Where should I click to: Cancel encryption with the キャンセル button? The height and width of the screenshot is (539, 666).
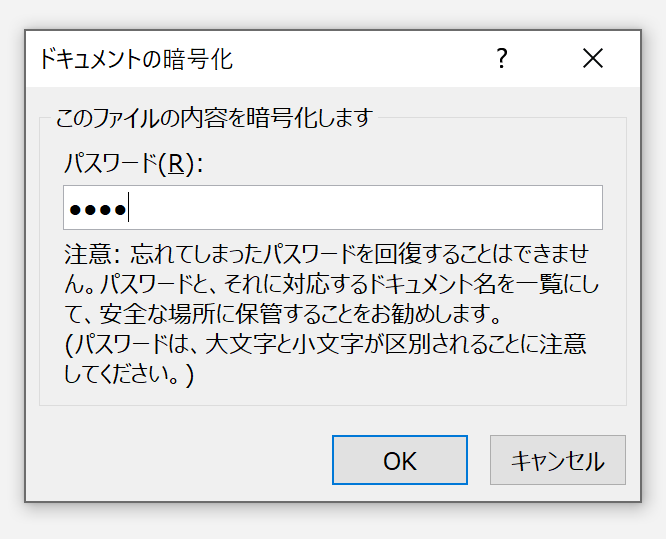point(558,460)
